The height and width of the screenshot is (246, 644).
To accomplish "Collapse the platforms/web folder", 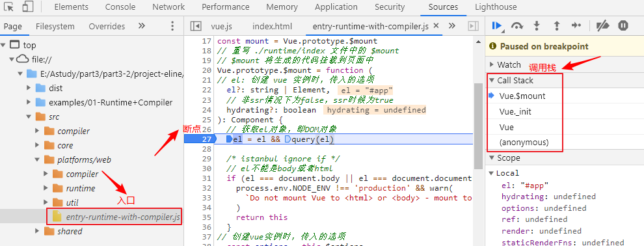I will [37, 159].
